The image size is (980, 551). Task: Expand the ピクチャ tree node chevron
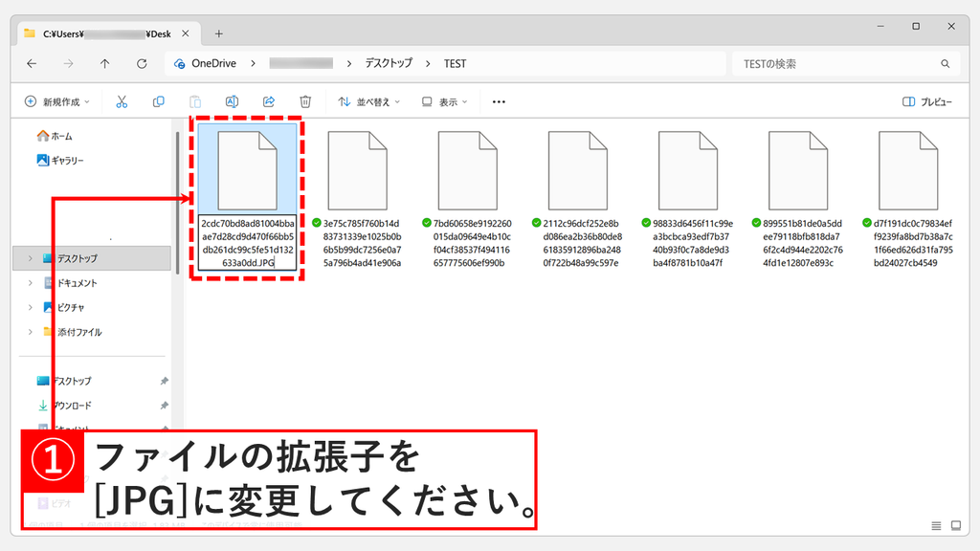[x=30, y=307]
